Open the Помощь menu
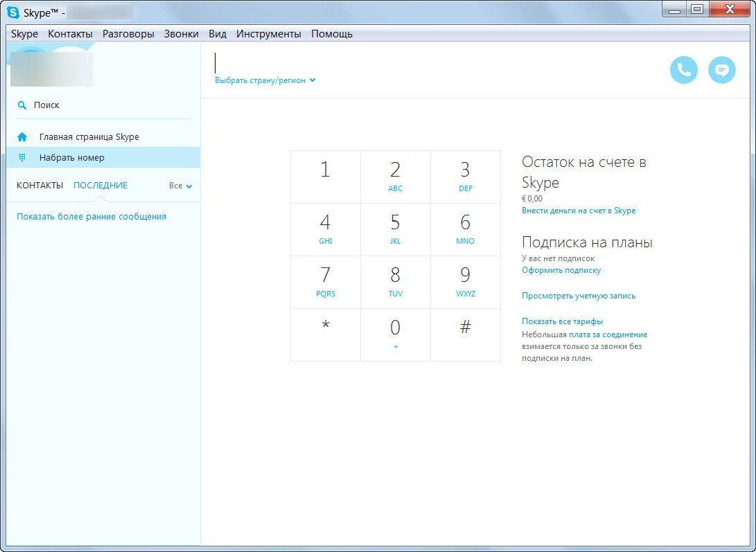The image size is (756, 552). coord(332,34)
